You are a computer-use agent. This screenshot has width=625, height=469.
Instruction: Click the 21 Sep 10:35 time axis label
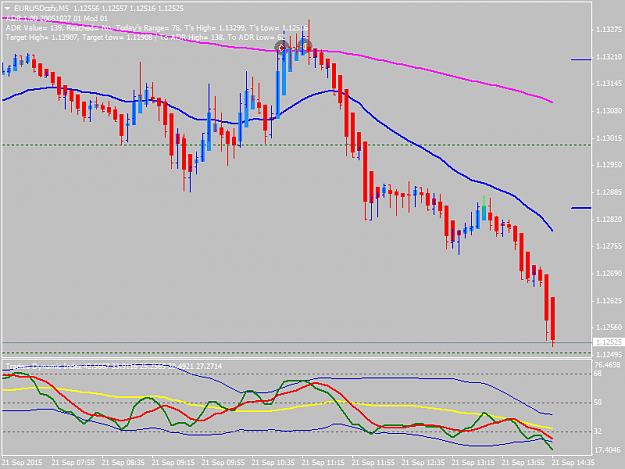(x=273, y=463)
